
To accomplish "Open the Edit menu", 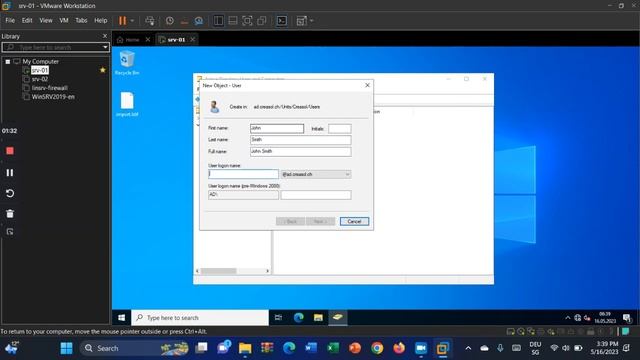I will [x=27, y=20].
